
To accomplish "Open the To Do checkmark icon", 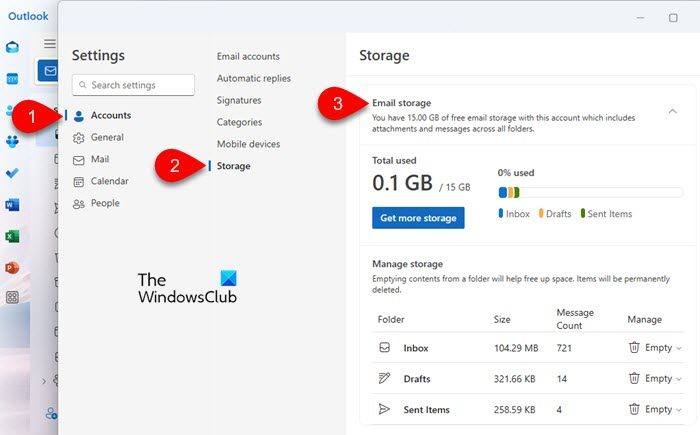I will (x=12, y=173).
